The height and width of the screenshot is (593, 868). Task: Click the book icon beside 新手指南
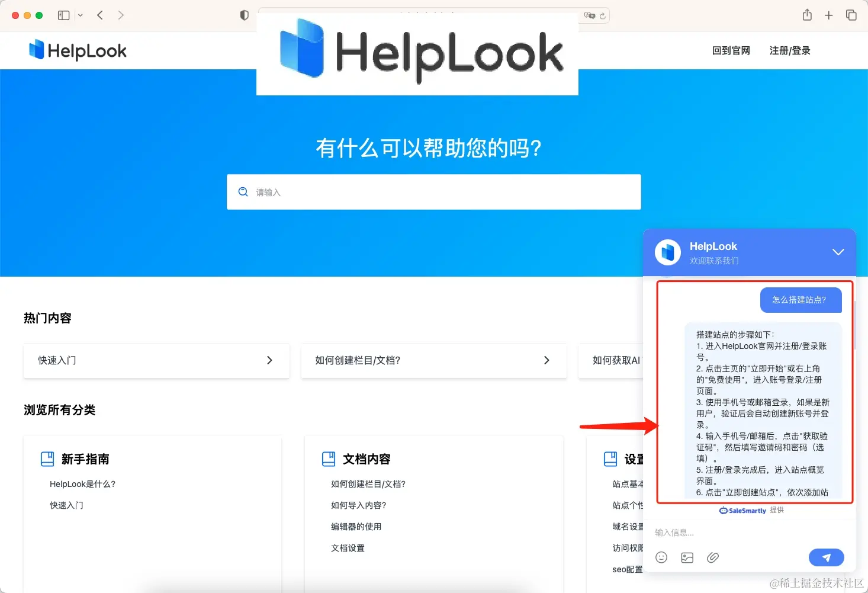tap(47, 459)
